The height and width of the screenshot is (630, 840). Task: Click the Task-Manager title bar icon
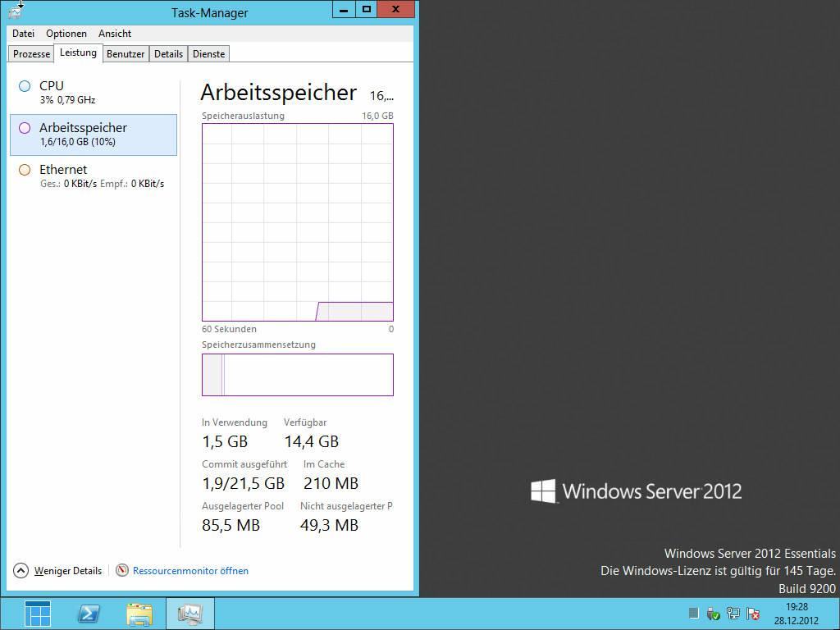tap(15, 11)
